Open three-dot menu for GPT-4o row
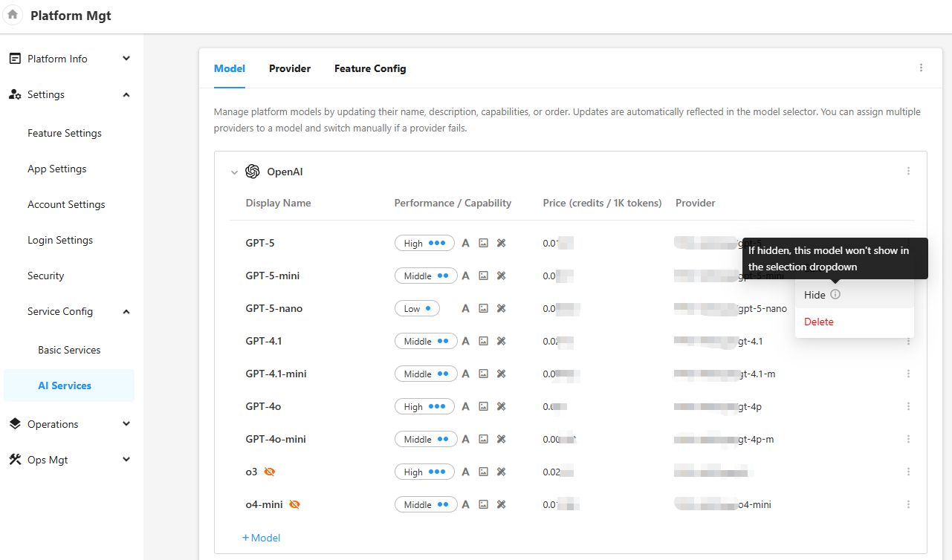The width and height of the screenshot is (952, 560). [x=908, y=406]
